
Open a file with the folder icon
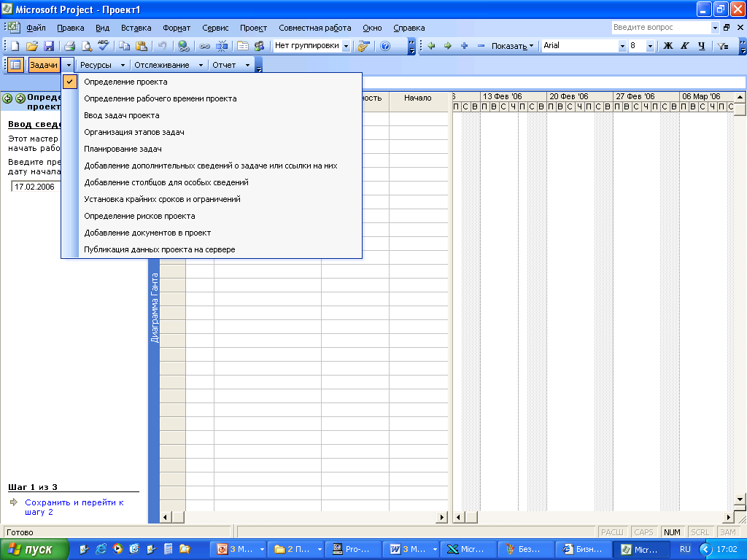coord(32,46)
